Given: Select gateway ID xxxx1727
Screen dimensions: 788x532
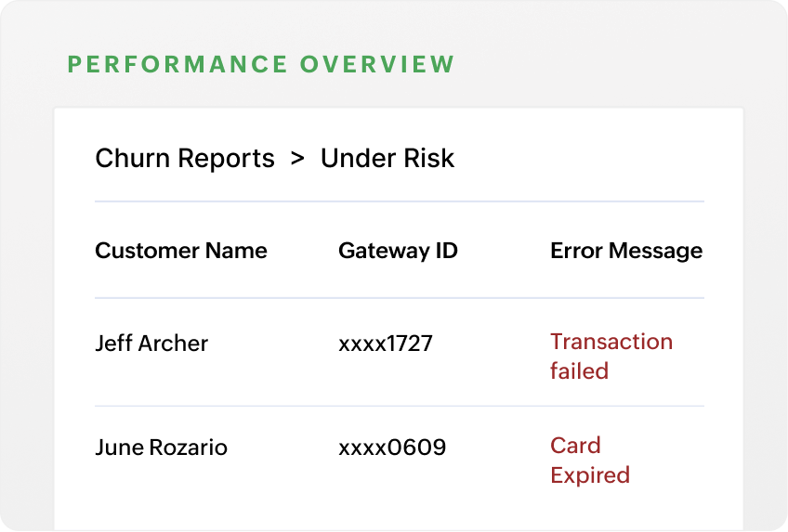Looking at the screenshot, I should (x=386, y=344).
